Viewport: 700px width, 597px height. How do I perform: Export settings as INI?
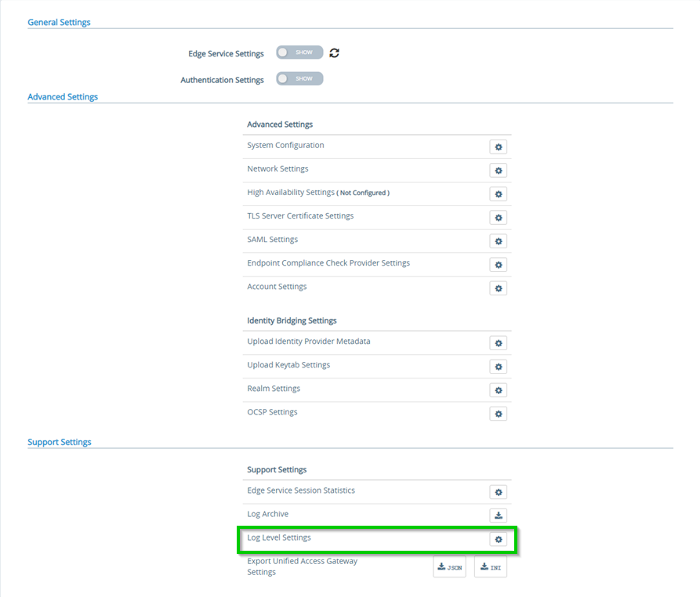coord(490,566)
